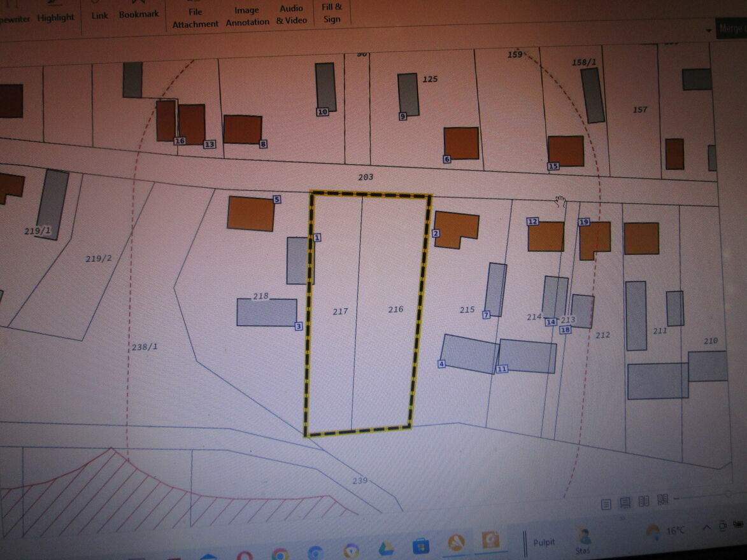Show hidden system tray icons

click(707, 528)
